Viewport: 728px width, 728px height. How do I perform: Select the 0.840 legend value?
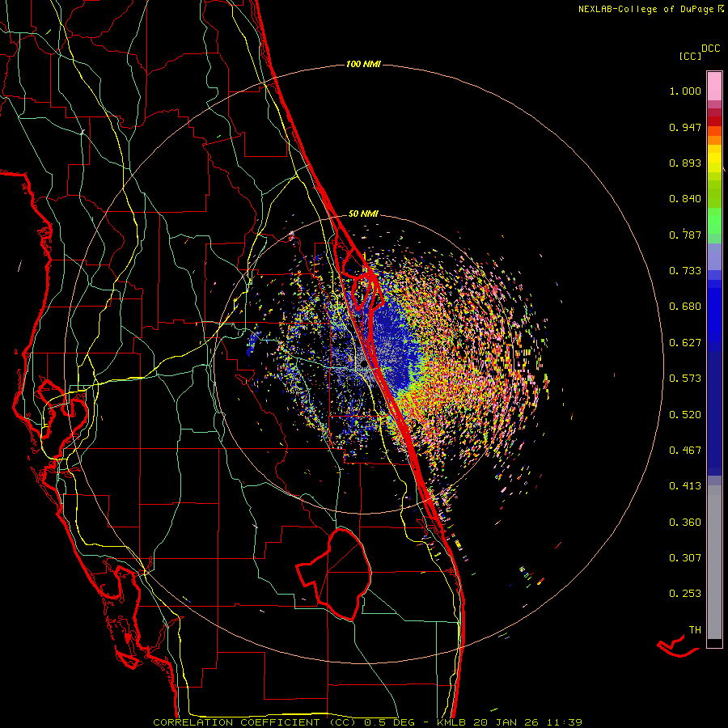pyautogui.click(x=685, y=199)
